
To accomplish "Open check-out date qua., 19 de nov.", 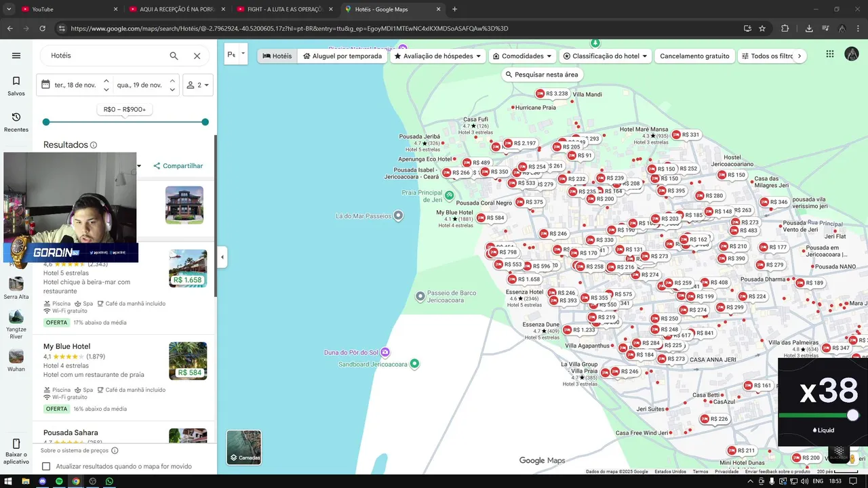I will [139, 85].
